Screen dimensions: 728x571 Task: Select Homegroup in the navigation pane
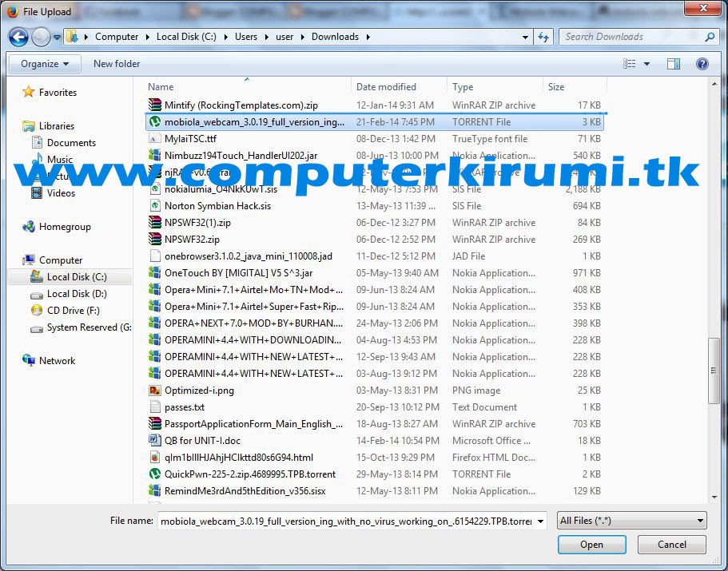[65, 226]
